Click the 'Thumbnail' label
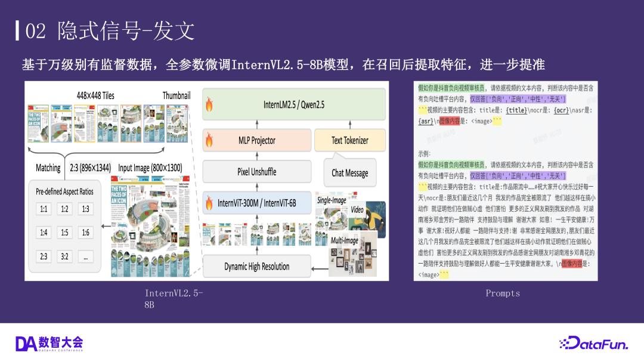The image size is (644, 362). tap(177, 96)
